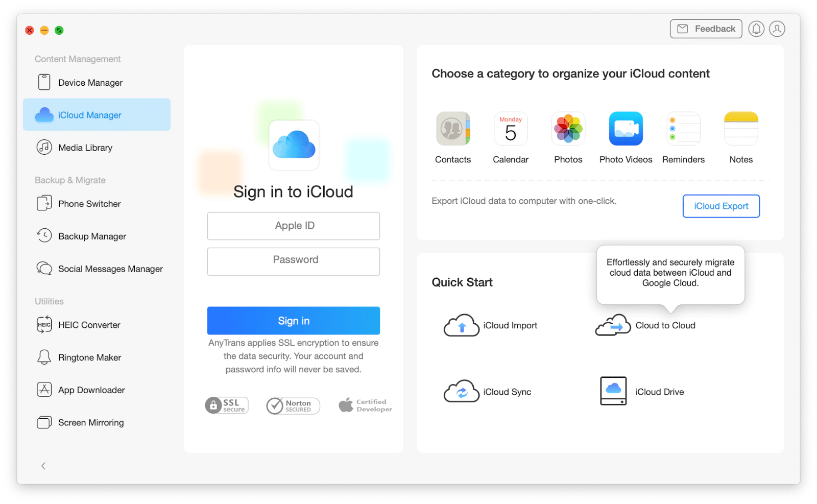Click the Photo Videos label text
The height and width of the screenshot is (504, 817).
(626, 159)
